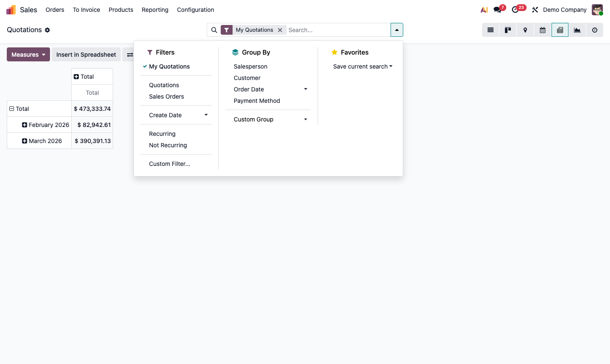
Task: Open the kanban view
Action: (507, 30)
